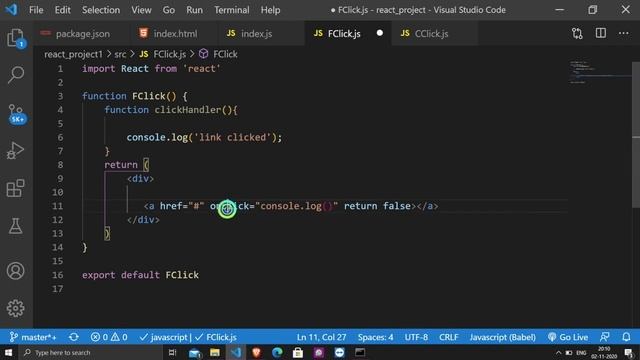Screen dimensions: 640x360
Task: Open errors and warnings problems indicator
Action: tap(109, 337)
